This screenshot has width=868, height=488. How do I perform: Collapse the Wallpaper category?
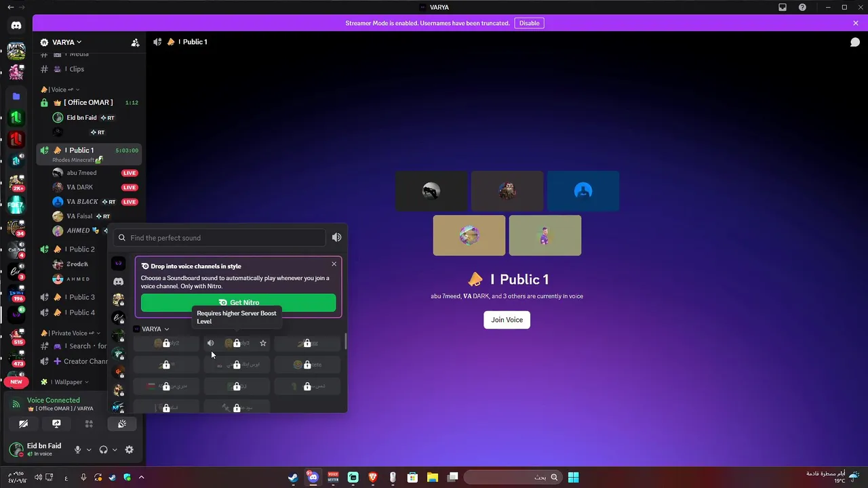66,382
